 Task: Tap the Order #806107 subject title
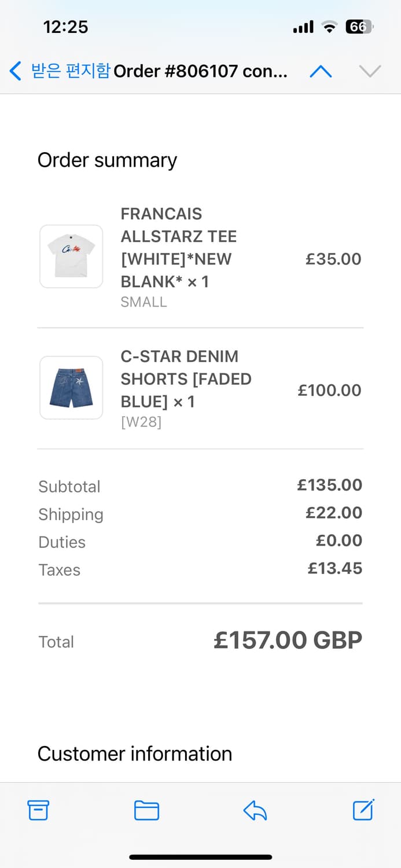click(200, 71)
